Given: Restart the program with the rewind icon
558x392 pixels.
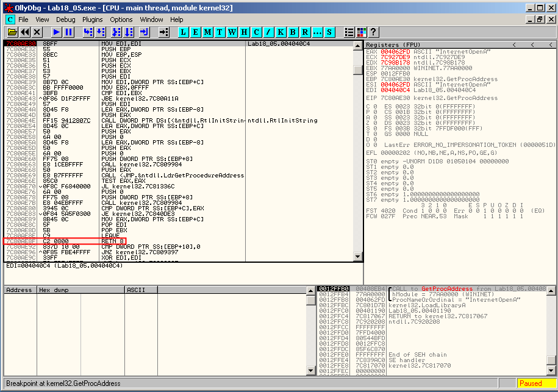Looking at the screenshot, I should [x=24, y=32].
